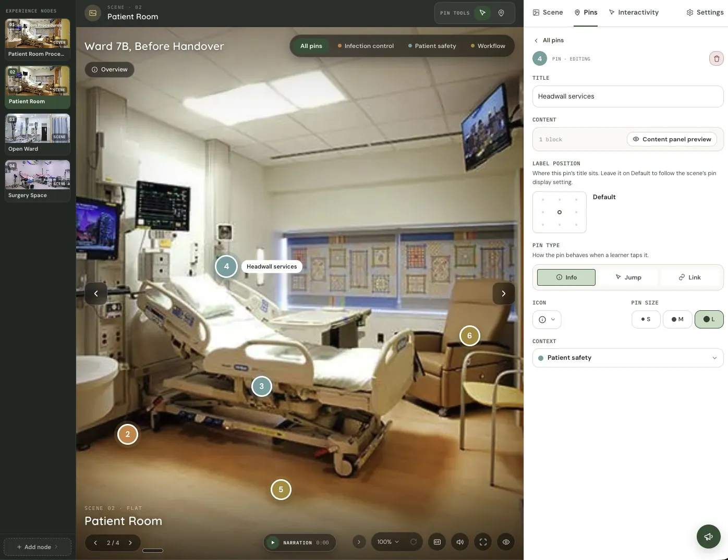Click the scene image icon beside Patient Room title

pos(93,13)
